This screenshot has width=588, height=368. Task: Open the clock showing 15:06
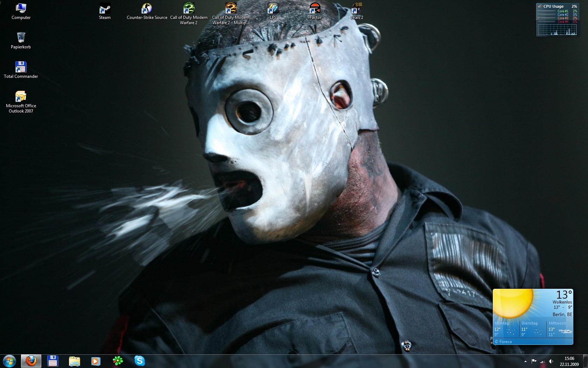(569, 361)
